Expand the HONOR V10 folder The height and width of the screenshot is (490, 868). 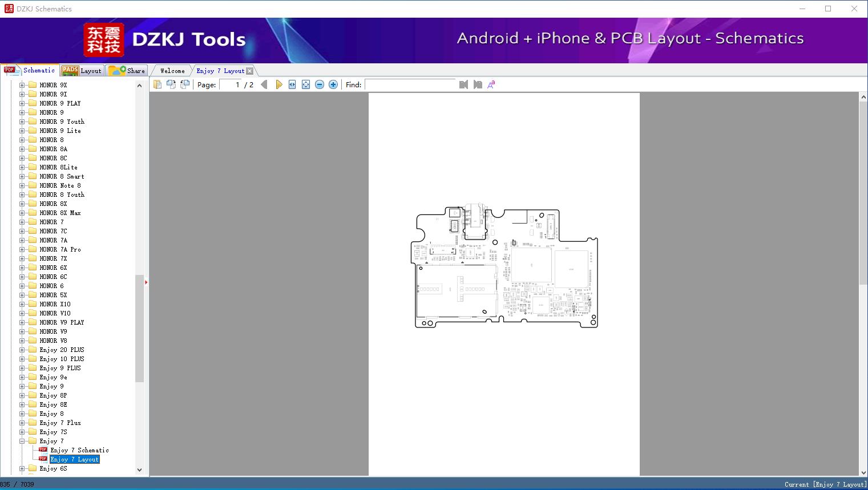[22, 313]
